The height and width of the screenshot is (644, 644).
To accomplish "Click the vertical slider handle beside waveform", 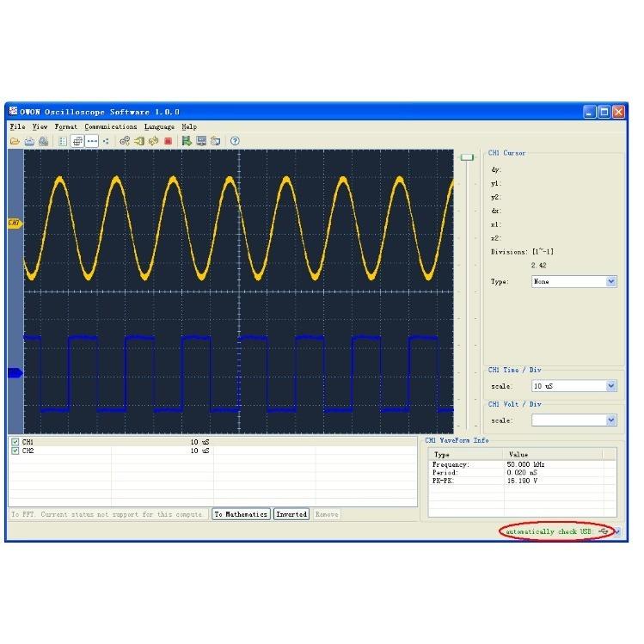I will (467, 157).
